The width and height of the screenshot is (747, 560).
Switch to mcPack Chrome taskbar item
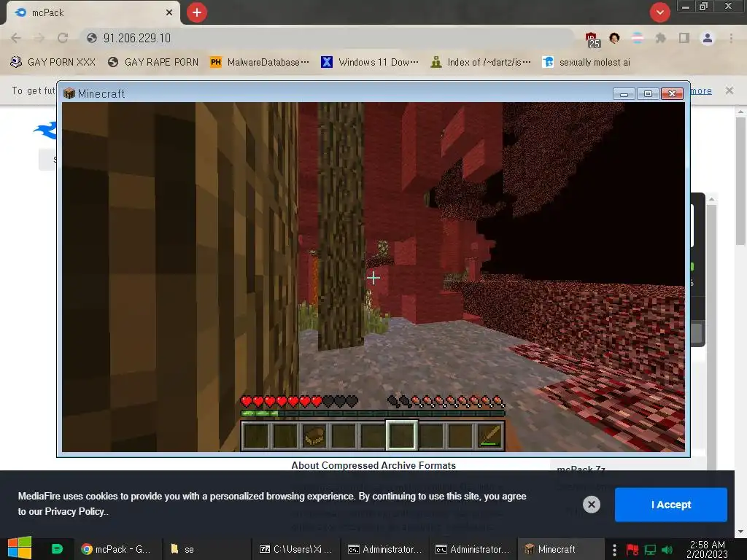click(x=117, y=549)
